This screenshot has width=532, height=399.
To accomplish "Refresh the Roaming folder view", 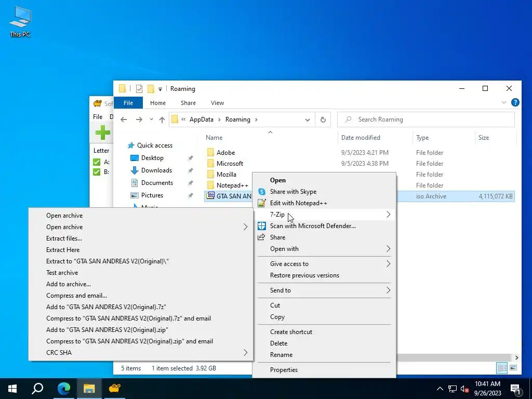I will point(323,119).
